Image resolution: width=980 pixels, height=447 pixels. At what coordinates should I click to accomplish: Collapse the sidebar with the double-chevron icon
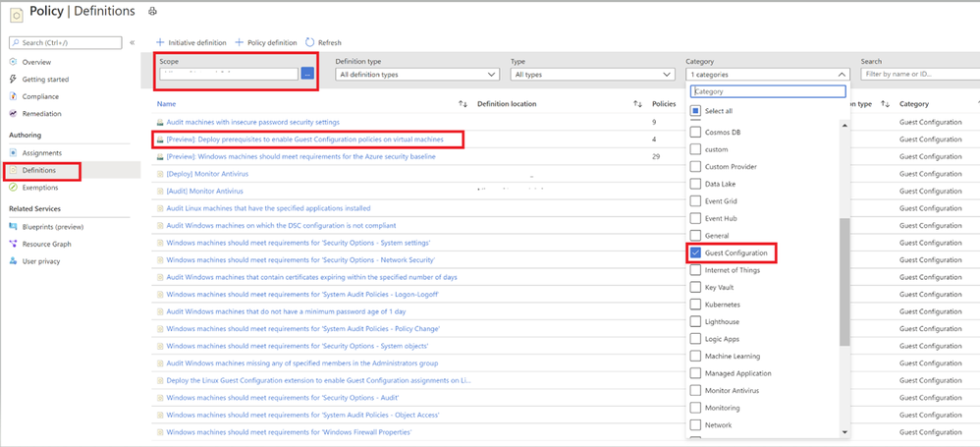(132, 42)
